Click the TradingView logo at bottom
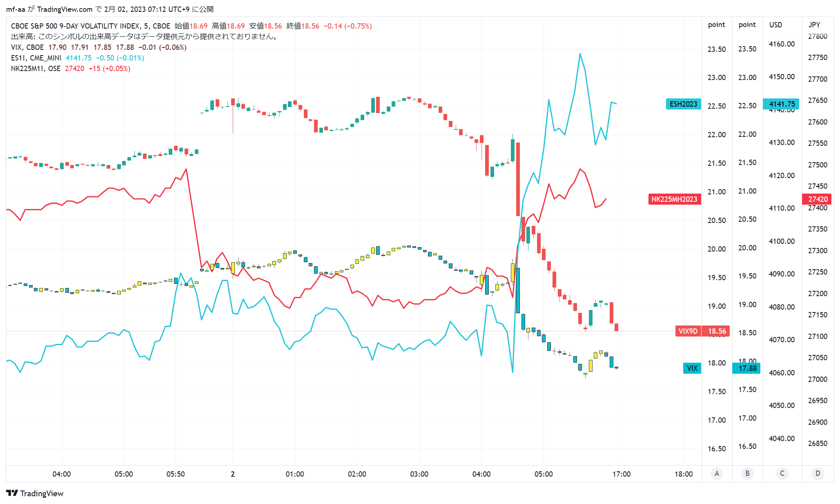 pos(35,493)
